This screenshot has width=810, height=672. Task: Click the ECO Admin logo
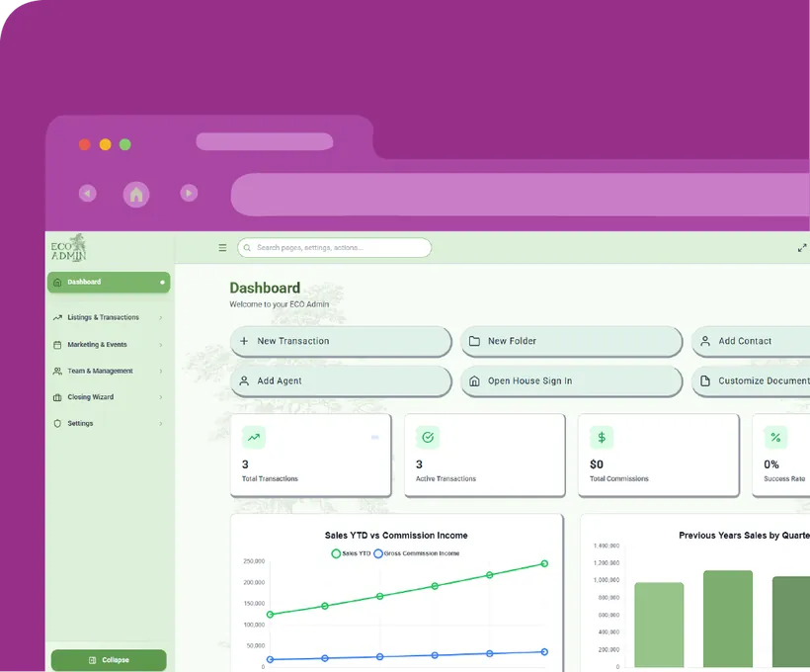[69, 248]
